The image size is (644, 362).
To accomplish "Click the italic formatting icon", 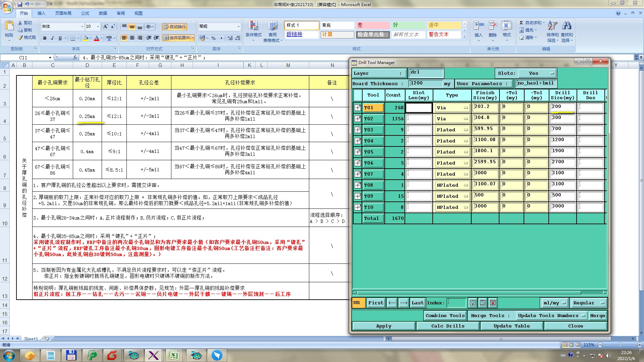I will 52,38.
